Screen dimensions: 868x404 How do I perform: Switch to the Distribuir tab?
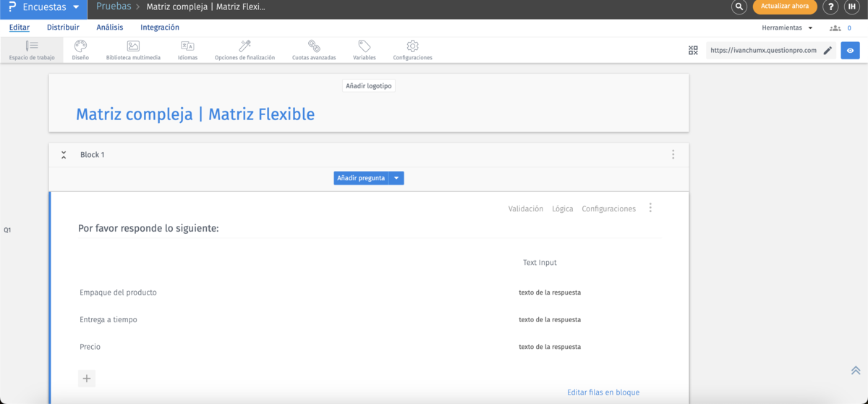click(63, 28)
